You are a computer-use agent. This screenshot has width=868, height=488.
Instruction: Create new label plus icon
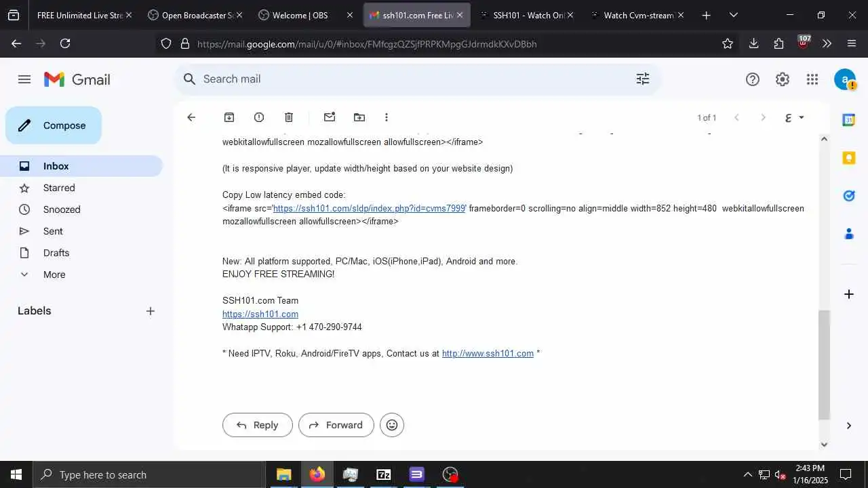tap(151, 311)
